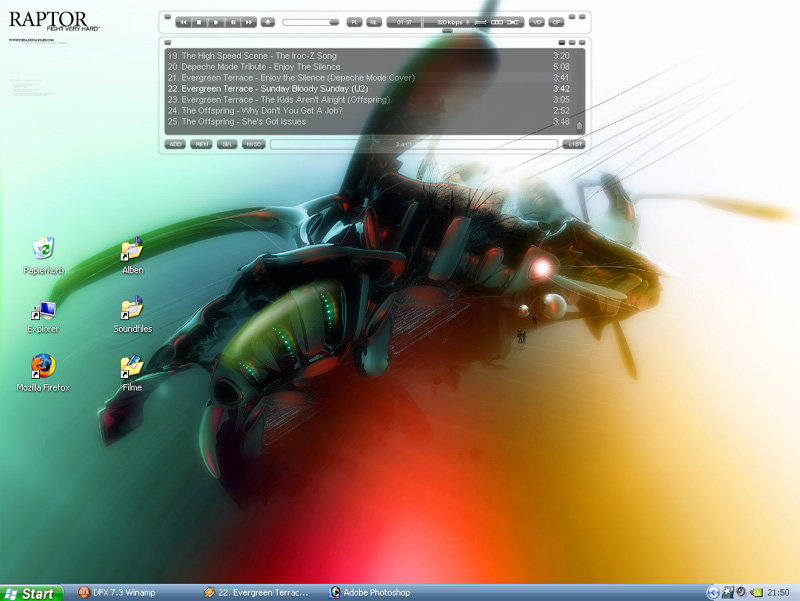Pause the current song in Winamp
The height and width of the screenshot is (601, 800).
(x=233, y=22)
